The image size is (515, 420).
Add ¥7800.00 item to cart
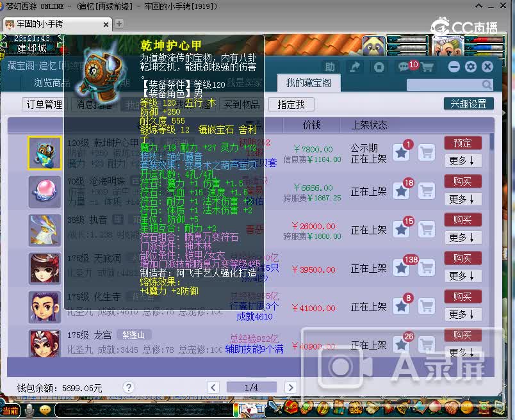pyautogui.click(x=427, y=152)
